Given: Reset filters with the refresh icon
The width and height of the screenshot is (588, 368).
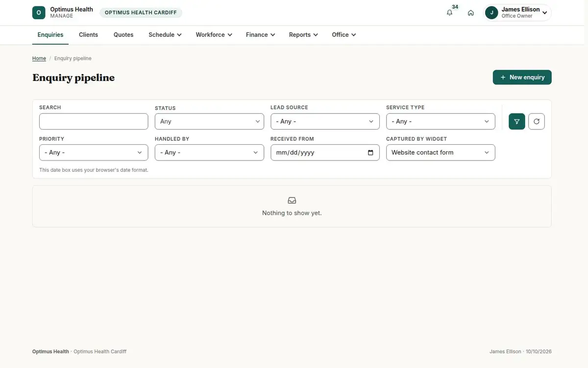Looking at the screenshot, I should tap(537, 121).
